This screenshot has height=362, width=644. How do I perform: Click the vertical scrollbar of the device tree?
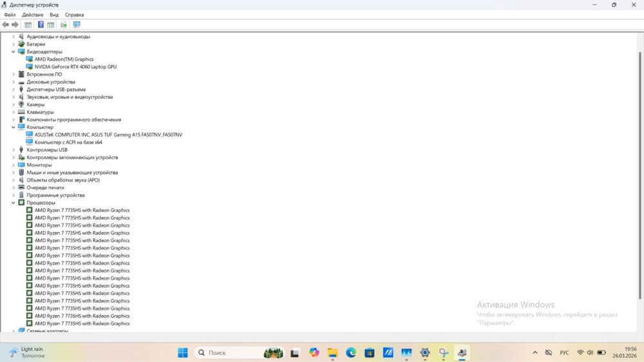pos(640,176)
